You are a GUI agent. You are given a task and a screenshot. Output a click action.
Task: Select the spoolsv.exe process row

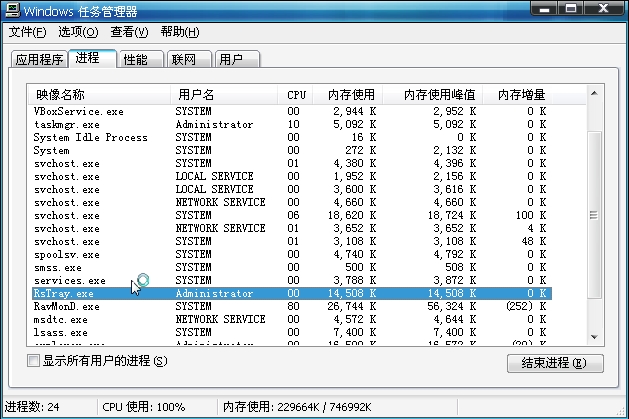pyautogui.click(x=292, y=254)
